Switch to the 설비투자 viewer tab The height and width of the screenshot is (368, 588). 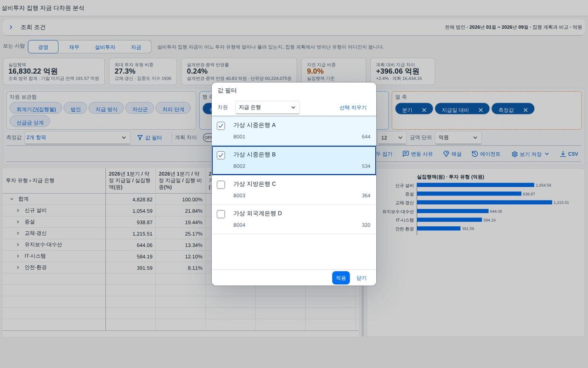[105, 47]
